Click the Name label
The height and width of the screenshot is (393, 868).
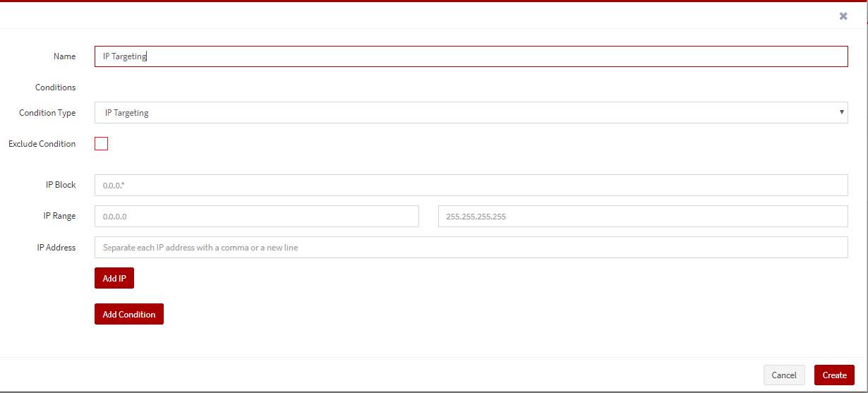[64, 56]
